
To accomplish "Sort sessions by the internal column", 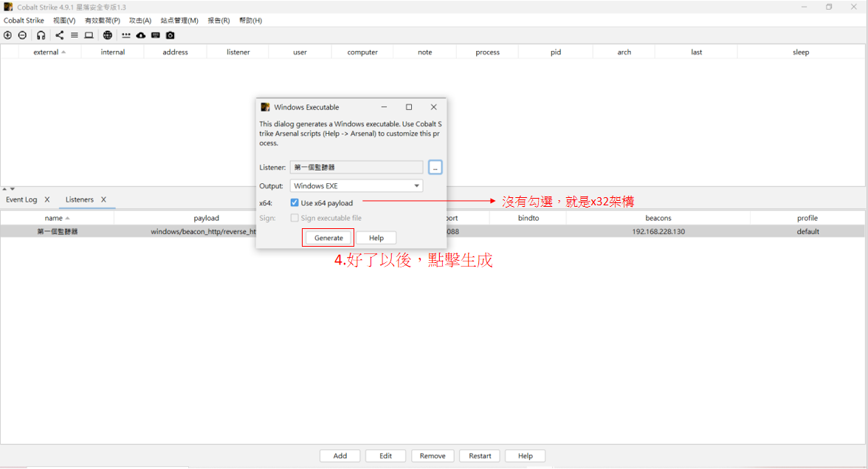I will coord(112,52).
